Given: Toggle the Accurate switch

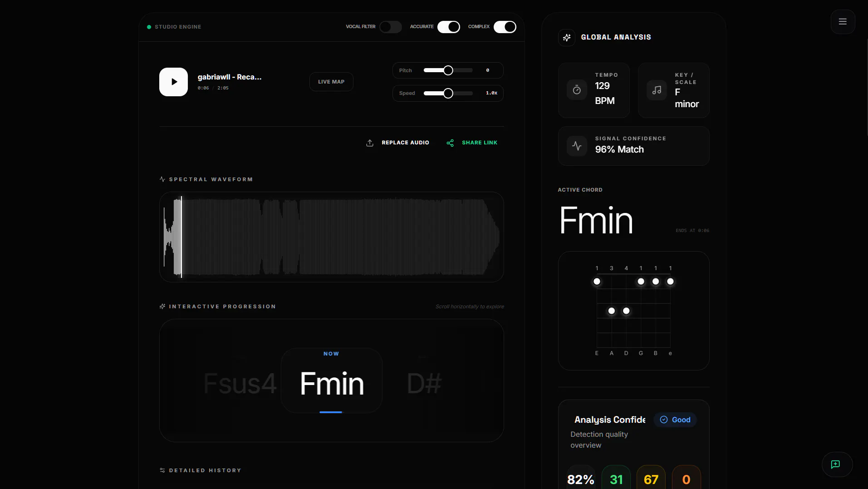Looking at the screenshot, I should pyautogui.click(x=449, y=27).
